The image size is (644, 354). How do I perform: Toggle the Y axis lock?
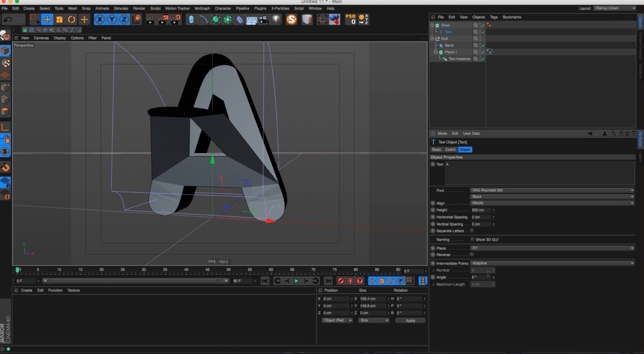112,19
